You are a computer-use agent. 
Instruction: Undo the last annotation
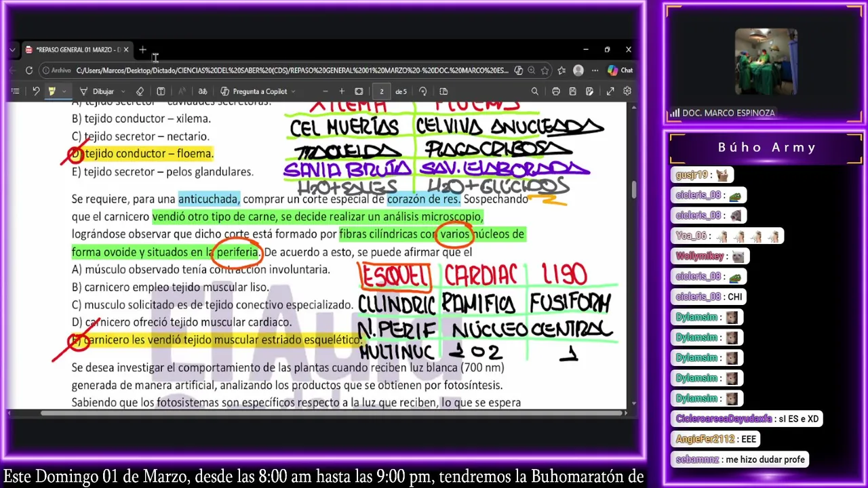35,91
